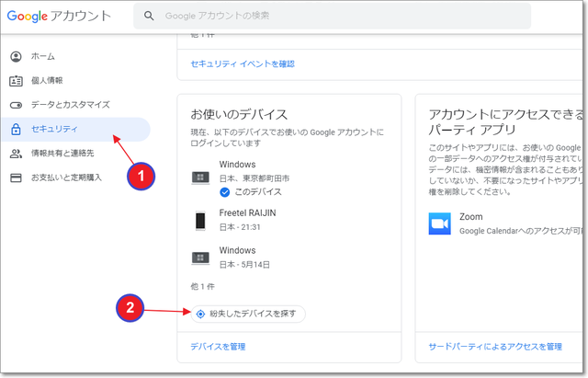Open the デバイスを管理 link
Viewport: 588px width, 378px height.
click(x=218, y=347)
